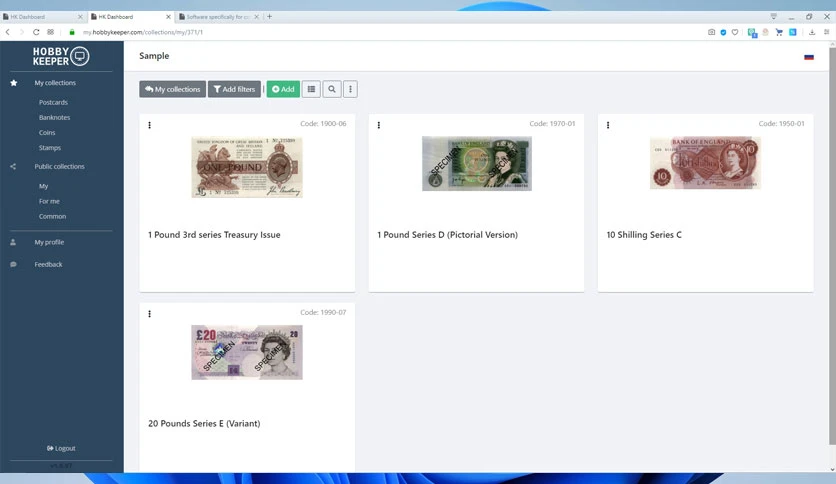Open the toolbar more options menu
Screen dimensions: 836x484
tap(350, 89)
